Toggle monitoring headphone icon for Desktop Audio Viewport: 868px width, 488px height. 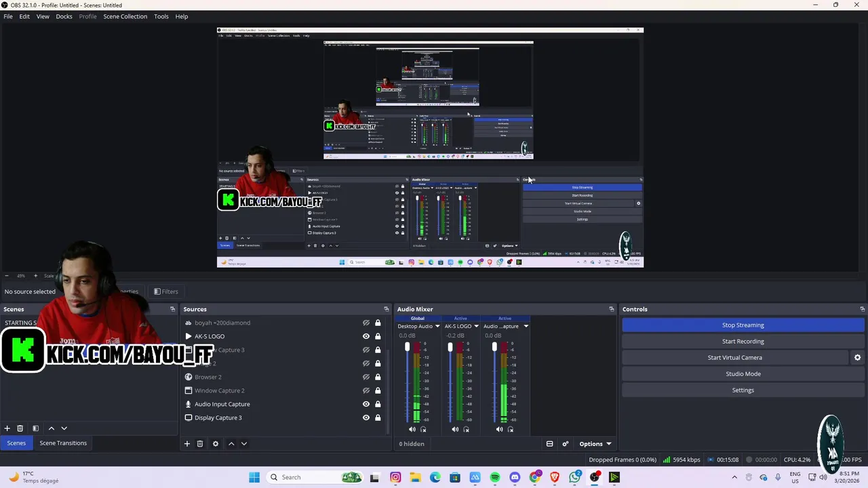click(x=424, y=429)
